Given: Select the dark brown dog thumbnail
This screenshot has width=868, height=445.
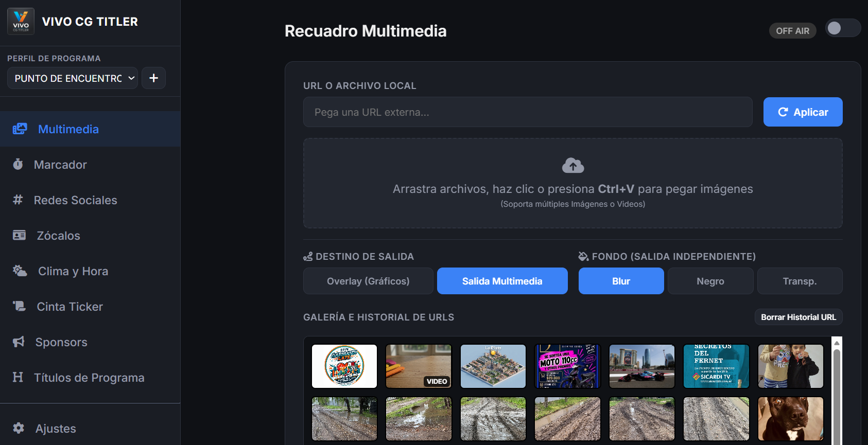Looking at the screenshot, I should pos(791,418).
